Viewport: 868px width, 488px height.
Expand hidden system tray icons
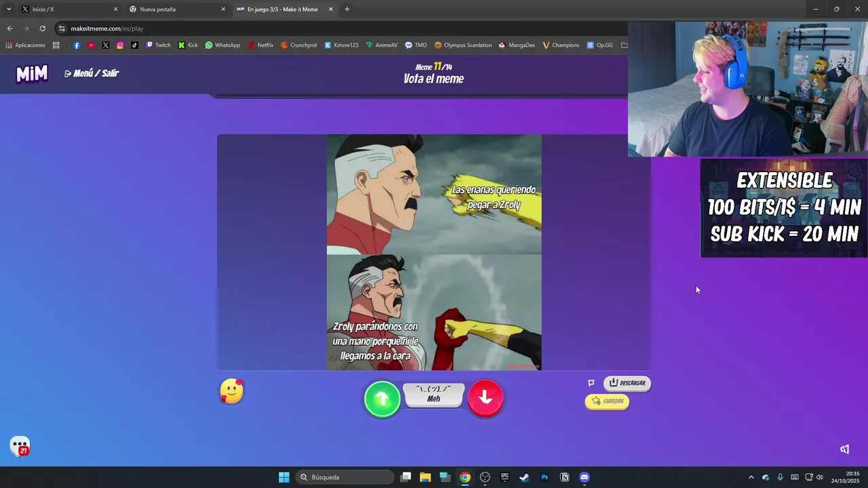751,477
